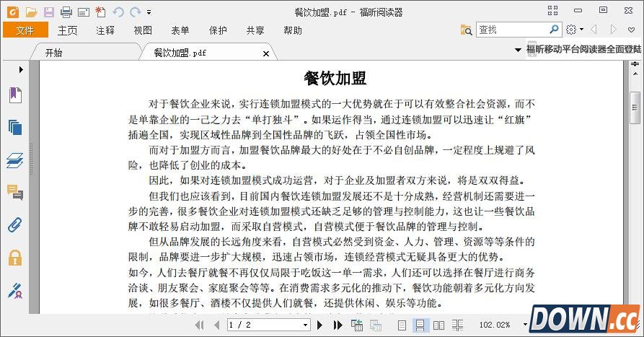Open the zoom level dropdown arrow
644x337 pixels.
coord(525,325)
